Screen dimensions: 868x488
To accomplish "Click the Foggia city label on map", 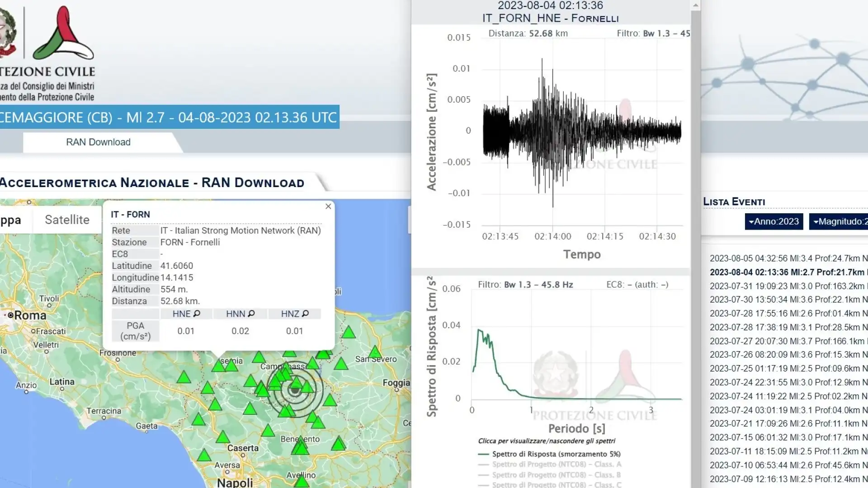I will tap(396, 383).
